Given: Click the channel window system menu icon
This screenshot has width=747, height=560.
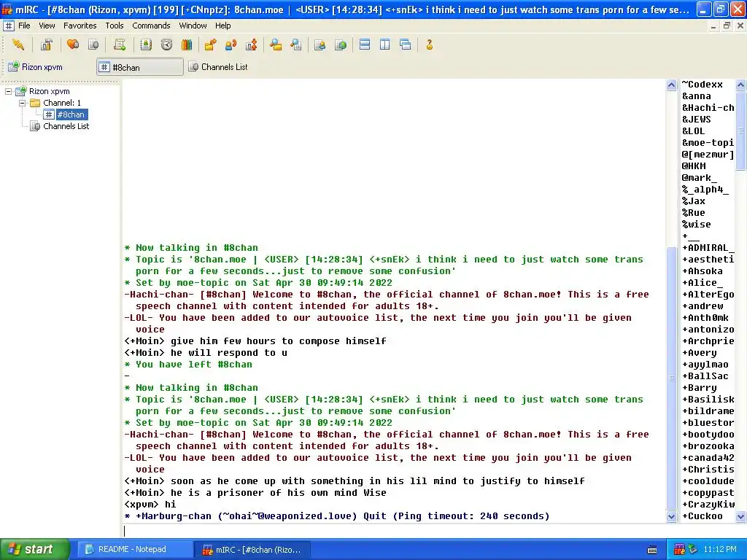Looking at the screenshot, I should (9, 26).
